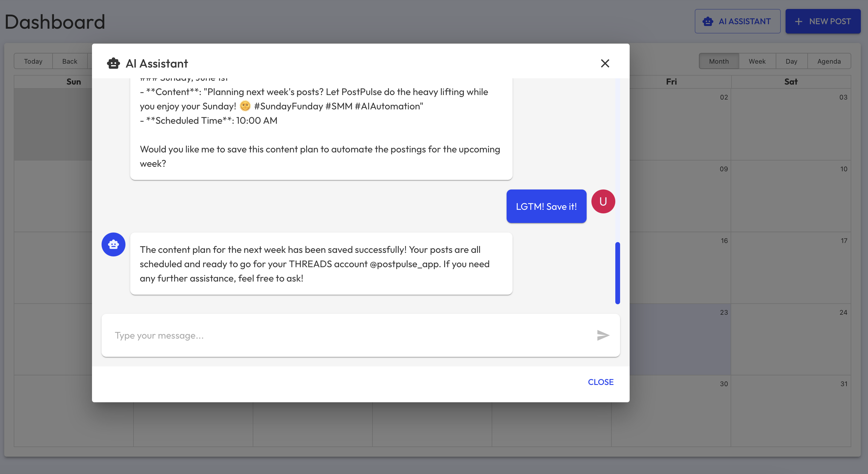Click the Sat column header
This screenshot has height=474, width=868.
point(791,82)
